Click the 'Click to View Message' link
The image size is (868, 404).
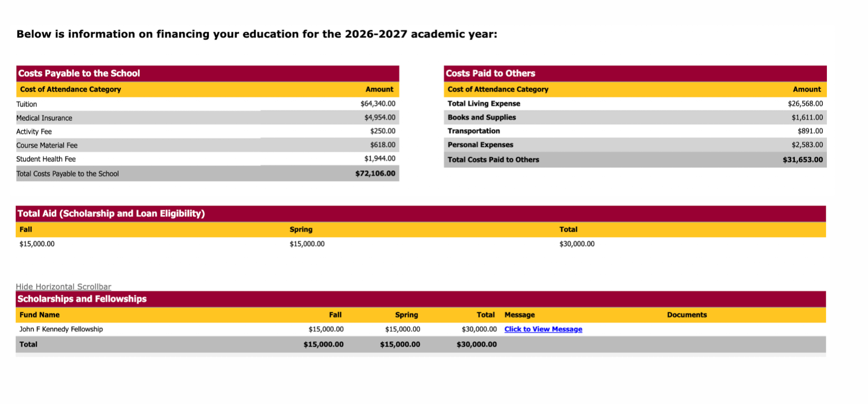tap(543, 329)
